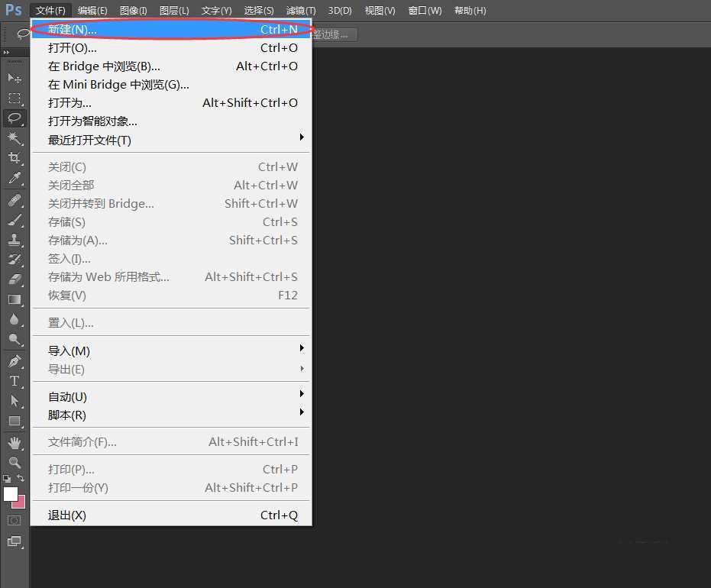Choose the Eyedropper tool
Screen dimensions: 711x588
15,179
